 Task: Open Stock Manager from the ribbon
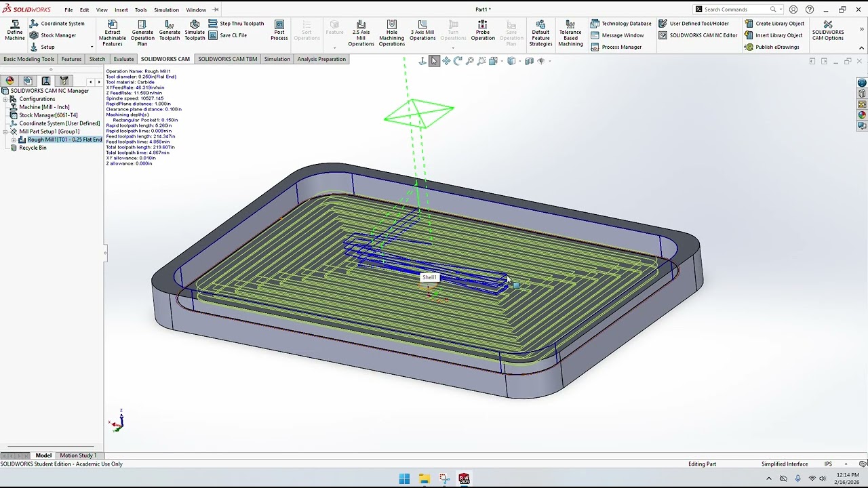(x=53, y=35)
